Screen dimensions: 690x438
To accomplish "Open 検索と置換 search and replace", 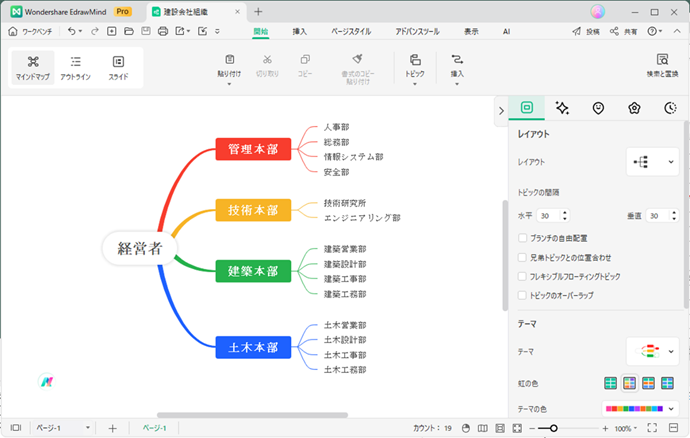I will click(662, 65).
